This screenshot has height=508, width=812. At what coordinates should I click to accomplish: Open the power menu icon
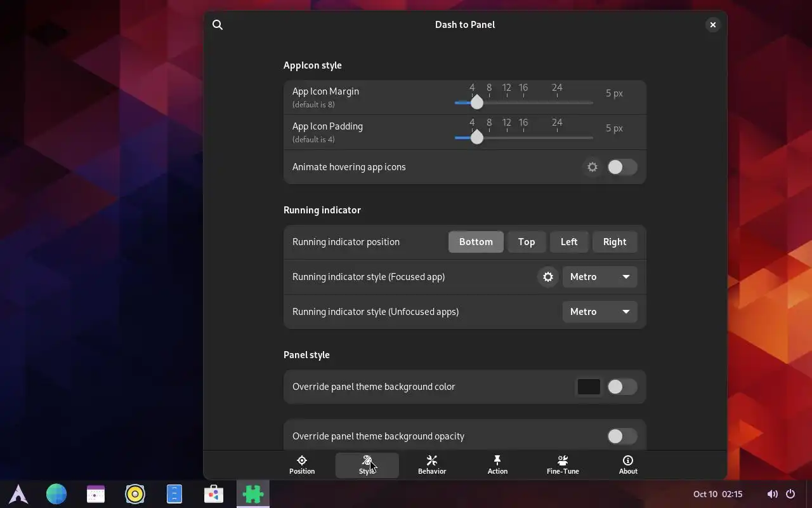[790, 494]
